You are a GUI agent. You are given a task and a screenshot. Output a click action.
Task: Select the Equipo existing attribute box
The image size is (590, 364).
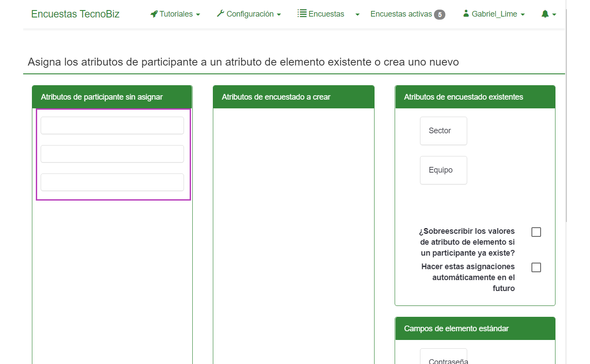click(x=443, y=170)
